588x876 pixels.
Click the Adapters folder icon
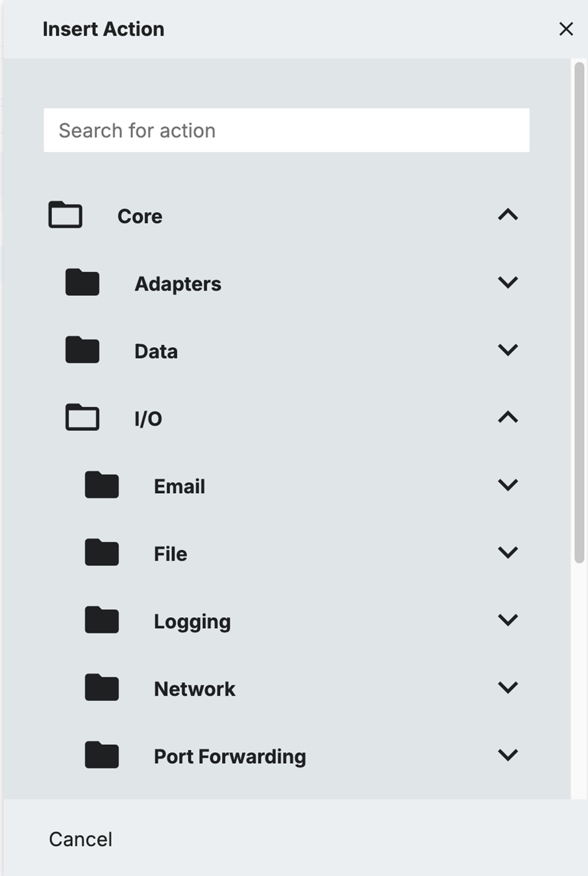point(82,283)
